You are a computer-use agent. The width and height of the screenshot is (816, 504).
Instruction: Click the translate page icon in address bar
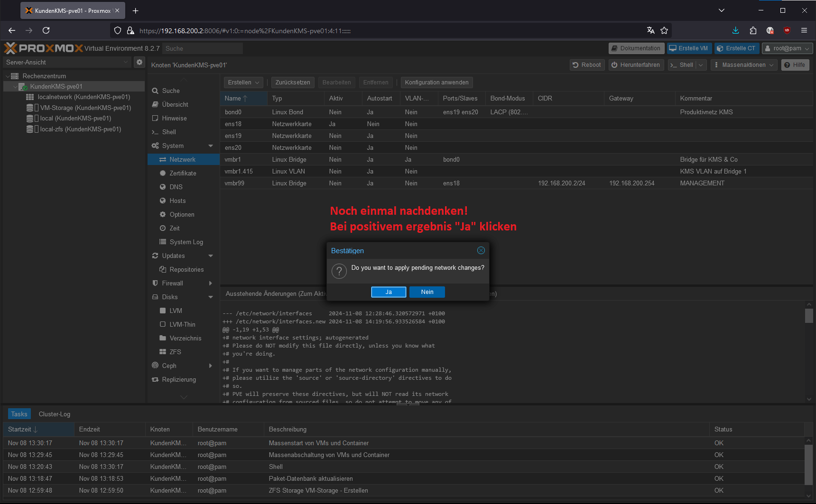(x=650, y=30)
